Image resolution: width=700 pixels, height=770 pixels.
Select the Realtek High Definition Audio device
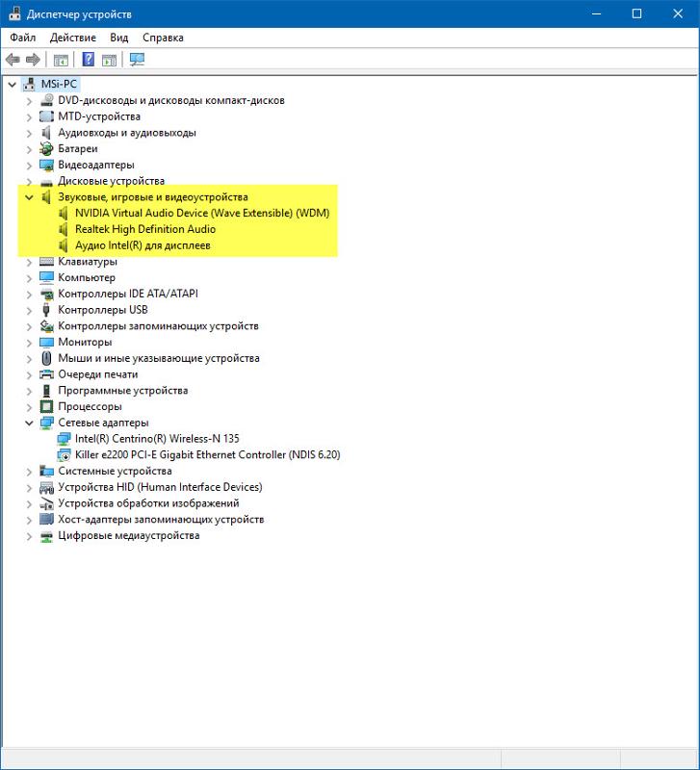144,229
